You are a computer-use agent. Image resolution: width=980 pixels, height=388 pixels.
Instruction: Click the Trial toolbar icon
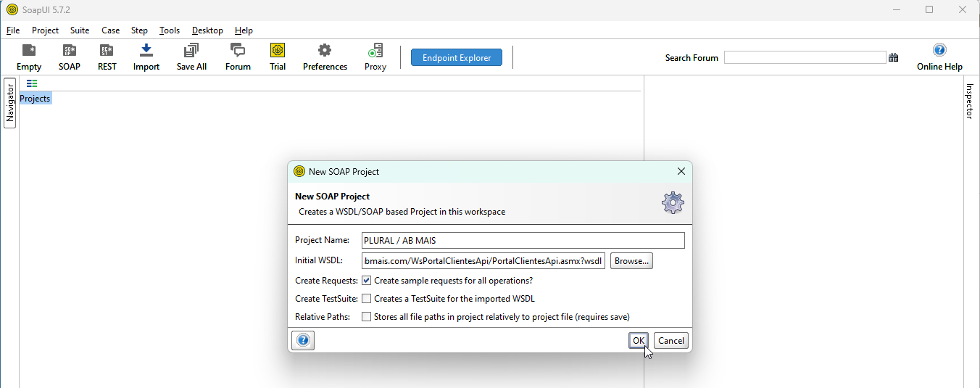(x=278, y=50)
